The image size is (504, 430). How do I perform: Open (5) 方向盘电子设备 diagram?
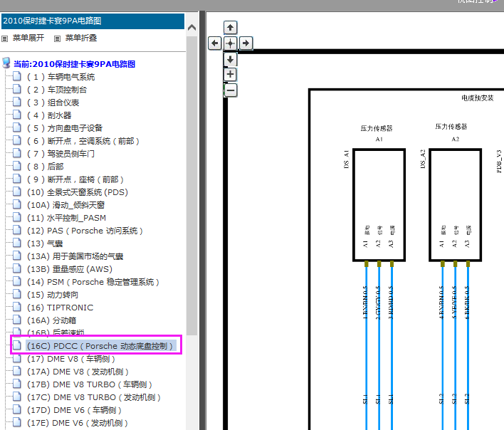tap(65, 128)
